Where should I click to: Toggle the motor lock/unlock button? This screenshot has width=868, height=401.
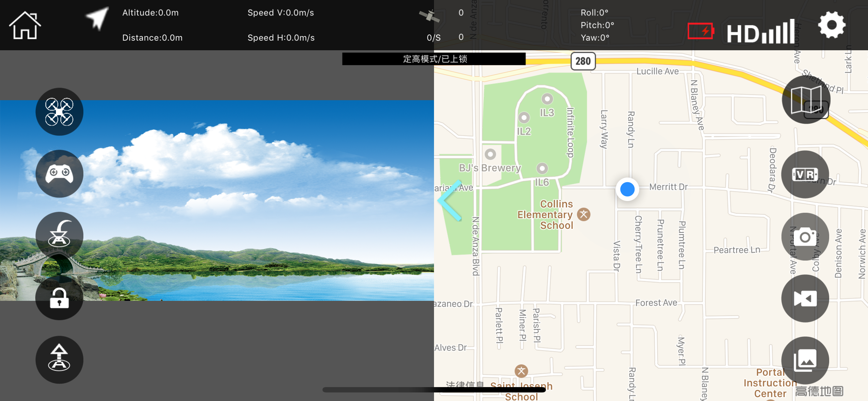[x=59, y=298]
